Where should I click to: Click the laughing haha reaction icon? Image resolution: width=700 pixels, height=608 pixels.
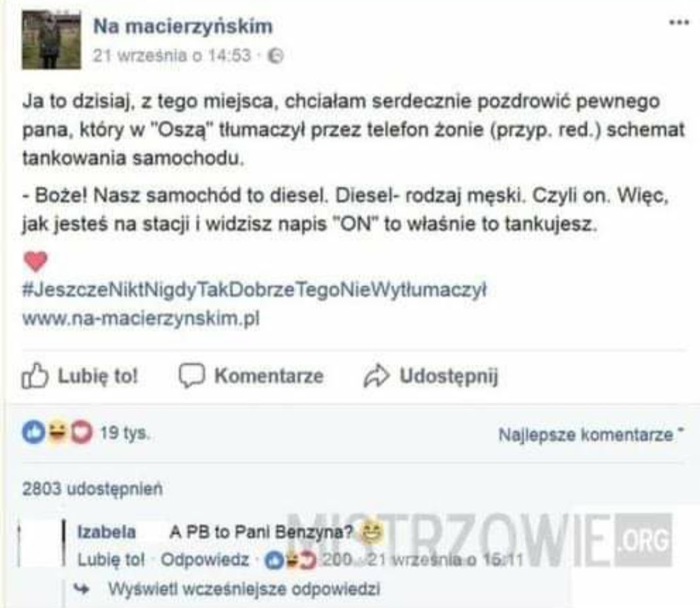coord(58,432)
